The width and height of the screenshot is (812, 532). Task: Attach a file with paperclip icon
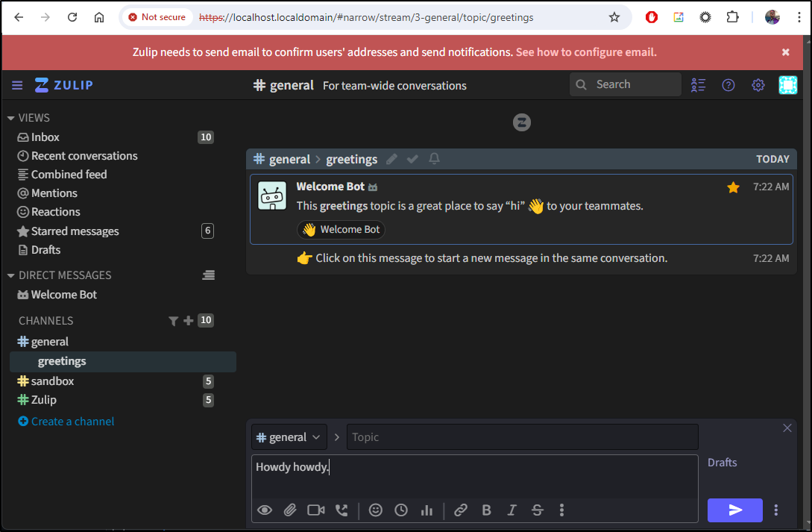(x=290, y=510)
